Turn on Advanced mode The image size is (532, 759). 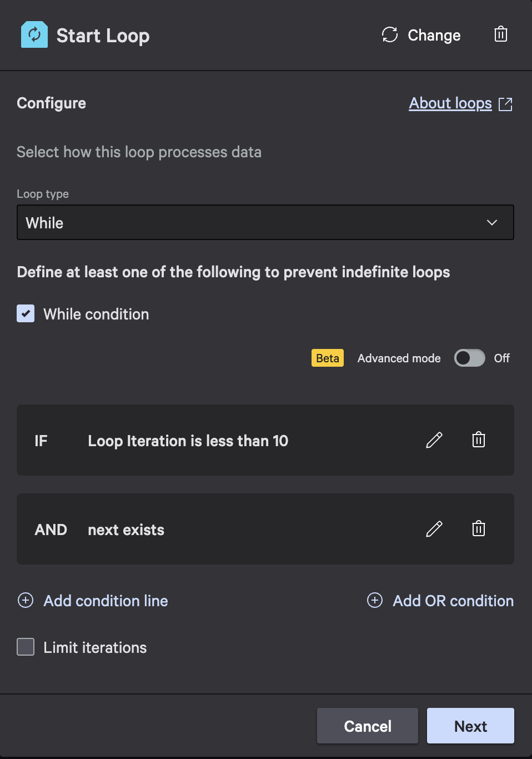point(469,358)
